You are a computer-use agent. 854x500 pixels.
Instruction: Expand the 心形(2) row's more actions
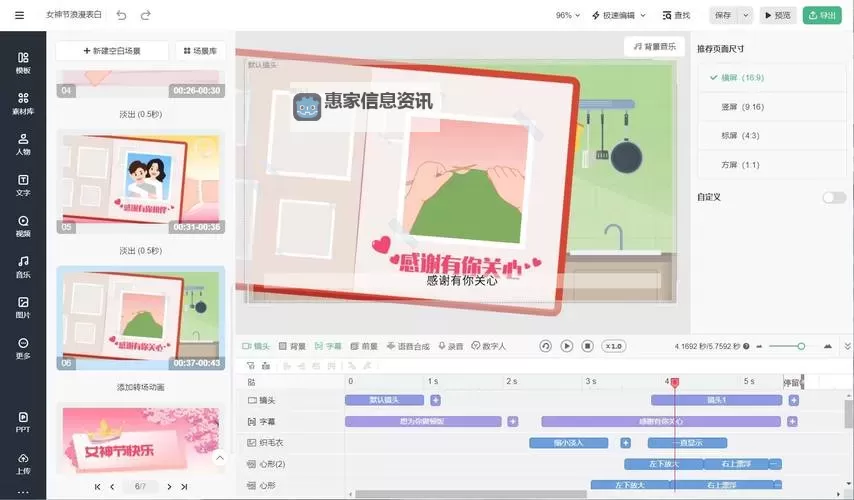(774, 464)
